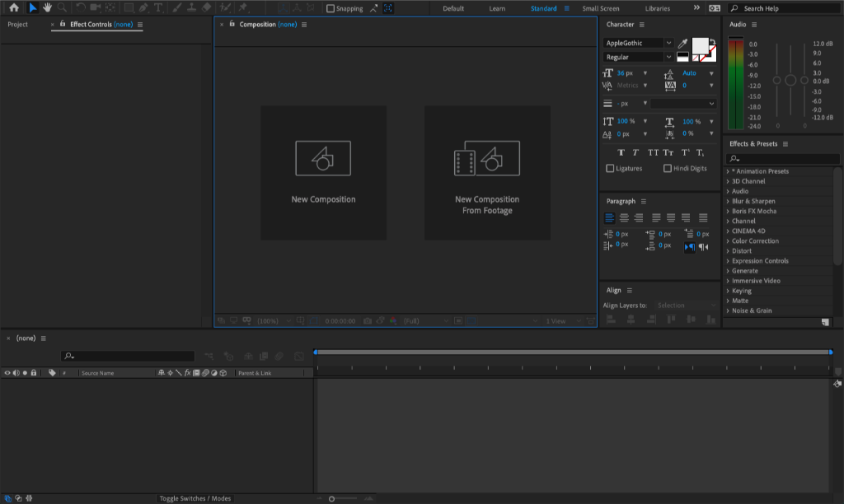Align paragraph text right

click(639, 218)
